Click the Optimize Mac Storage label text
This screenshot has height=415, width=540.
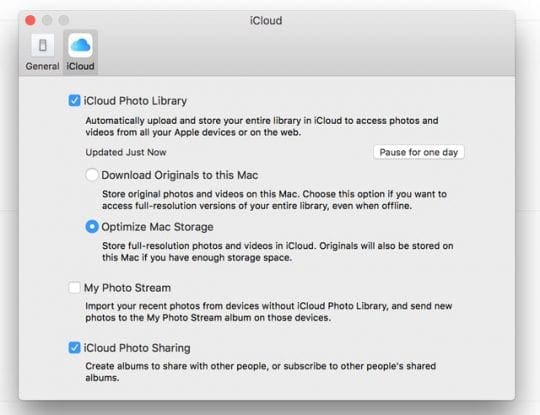[x=157, y=227]
